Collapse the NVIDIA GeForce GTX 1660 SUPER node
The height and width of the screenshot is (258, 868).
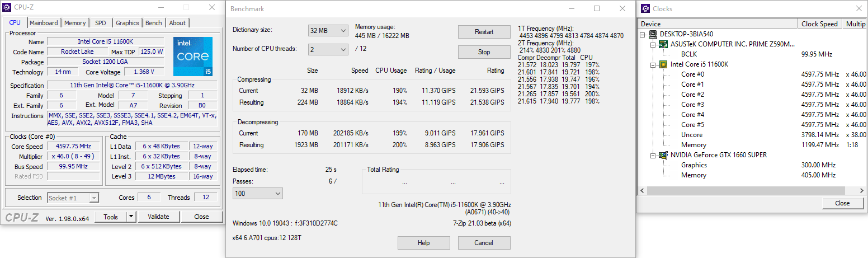pyautogui.click(x=653, y=155)
